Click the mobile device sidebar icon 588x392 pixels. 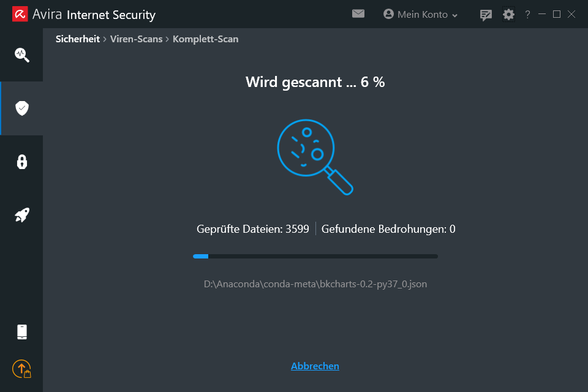[x=22, y=332]
